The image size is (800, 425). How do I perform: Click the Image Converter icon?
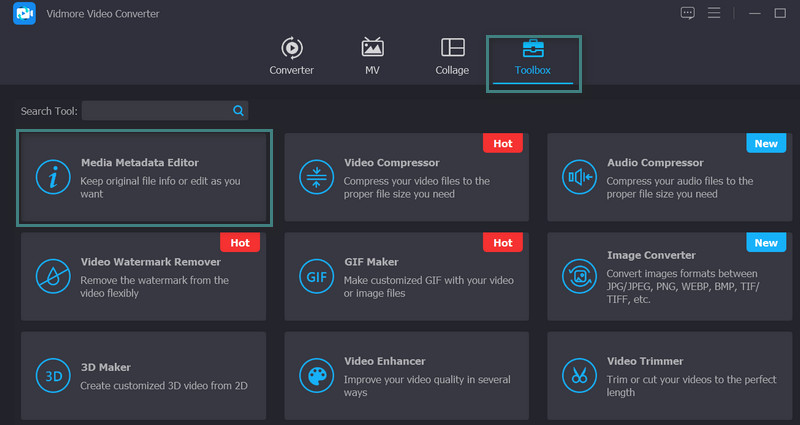coord(579,276)
